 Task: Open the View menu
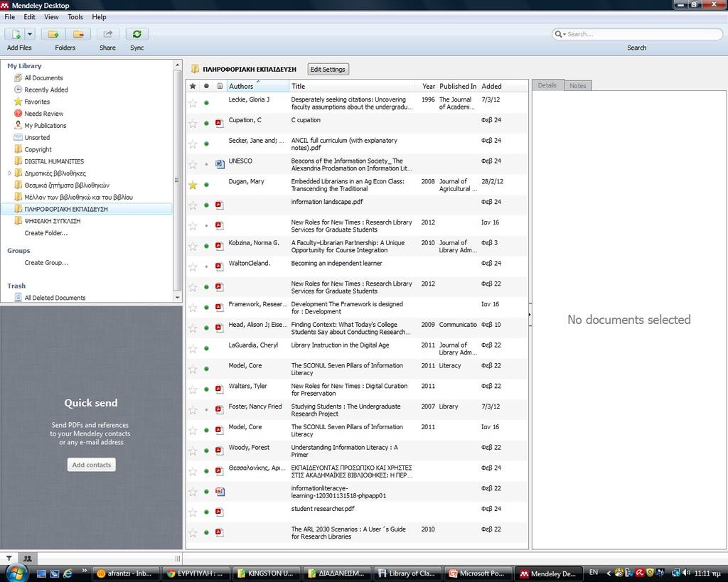click(x=51, y=17)
